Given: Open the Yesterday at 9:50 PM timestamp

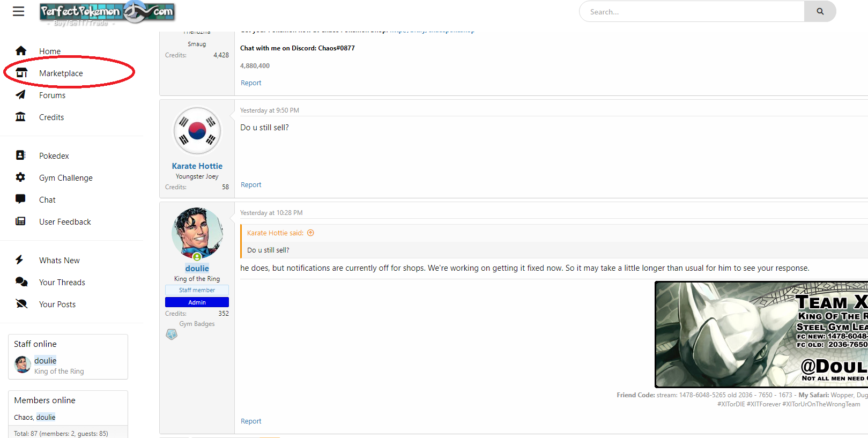Looking at the screenshot, I should (x=270, y=110).
